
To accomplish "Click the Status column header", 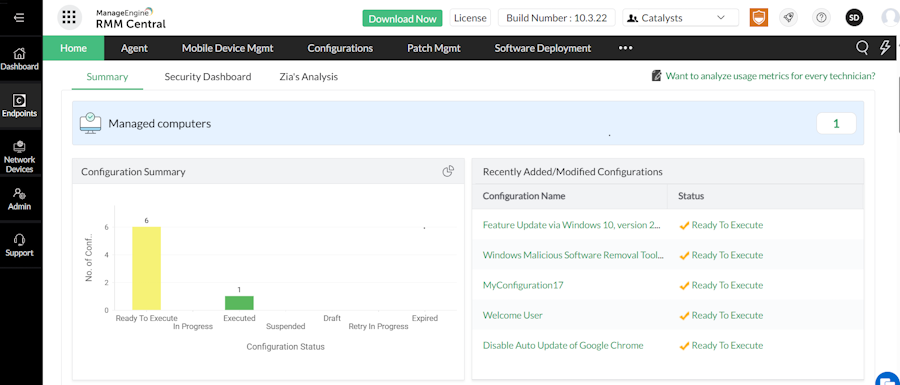I will click(x=691, y=196).
